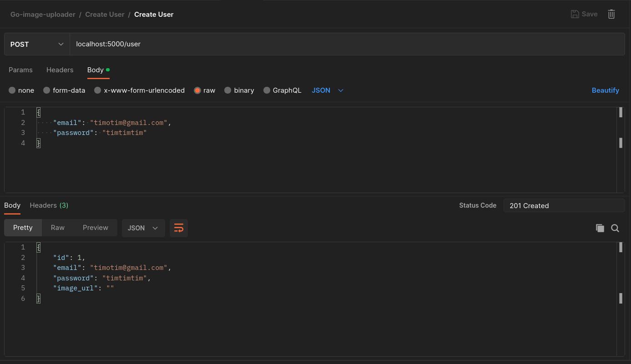The image size is (631, 364).
Task: View the response Headers (3) tab
Action: 49,205
